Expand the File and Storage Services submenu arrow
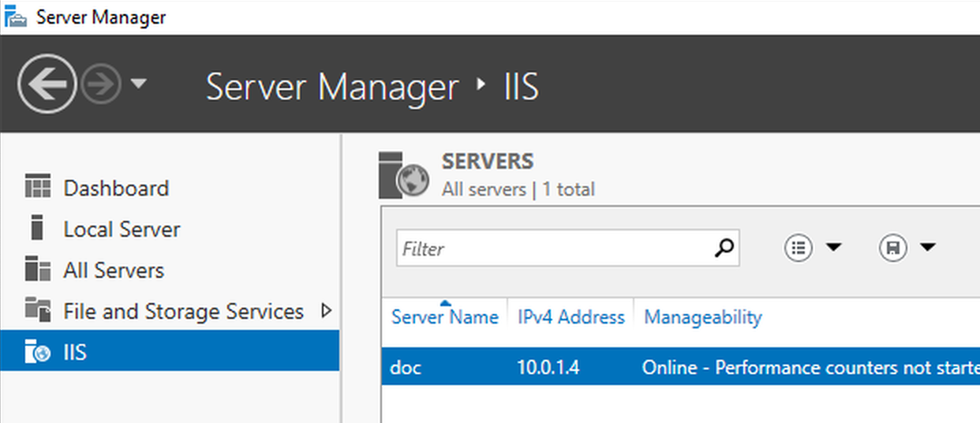This screenshot has height=423, width=980. click(327, 311)
